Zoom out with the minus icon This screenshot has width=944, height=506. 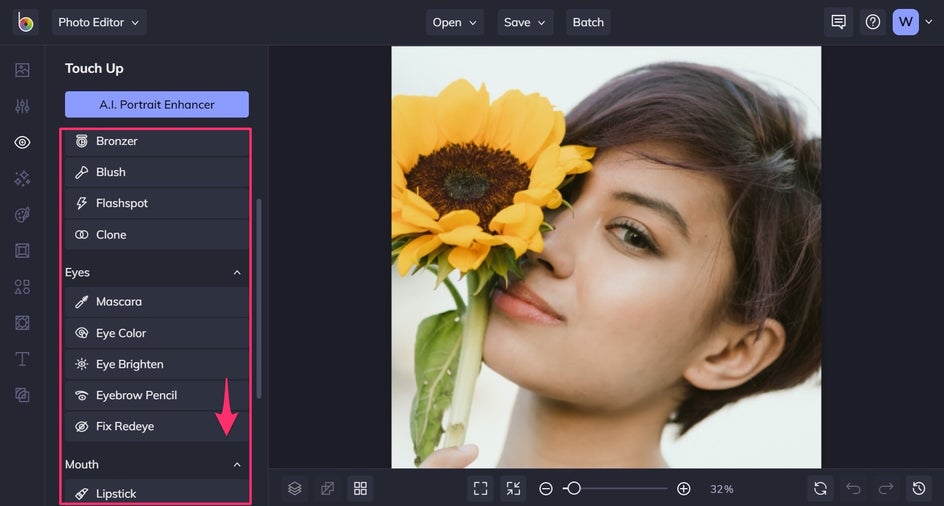point(545,489)
